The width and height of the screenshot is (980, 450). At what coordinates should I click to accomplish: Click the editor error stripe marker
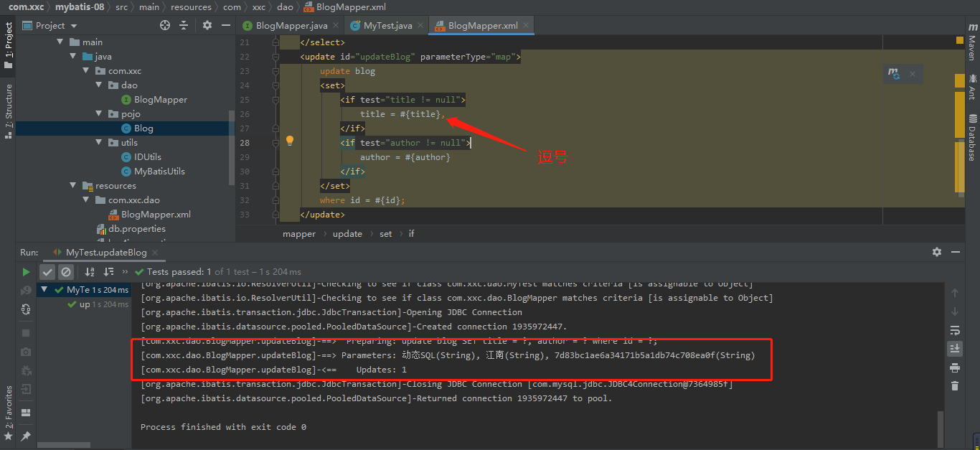coord(959,41)
